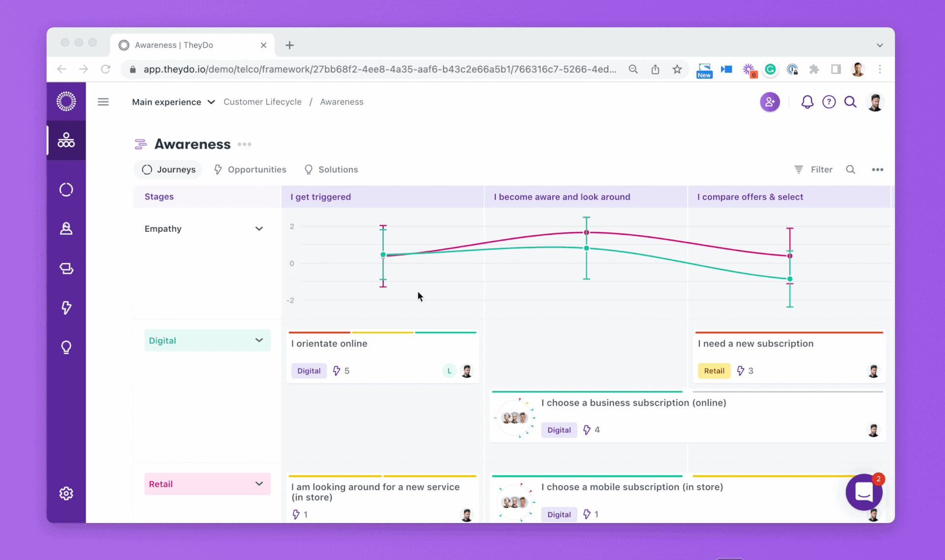This screenshot has height=560, width=945.
Task: Open the frameworks icon in sidebar
Action: coord(66,141)
